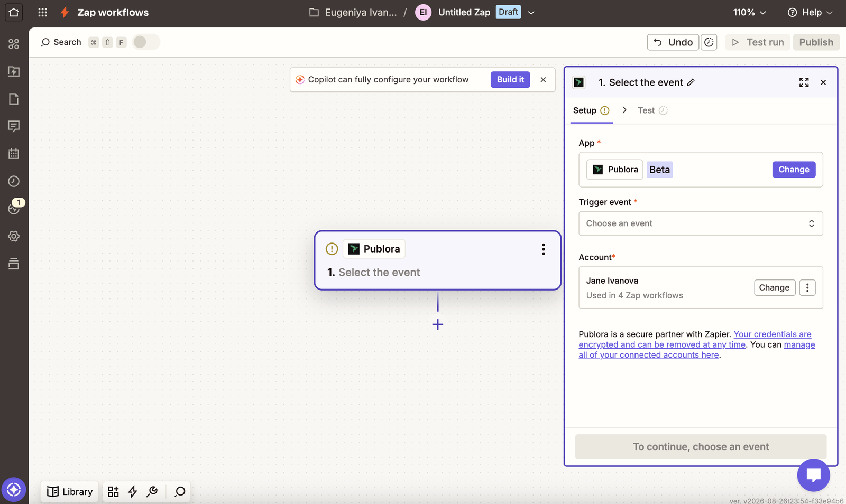Click the EI user avatar
Viewport: 846px width, 504px height.
point(424,12)
